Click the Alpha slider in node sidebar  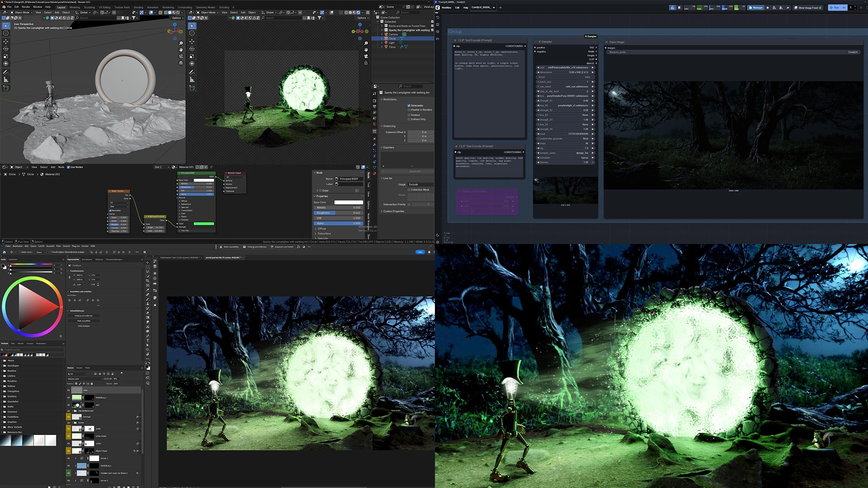pos(338,223)
